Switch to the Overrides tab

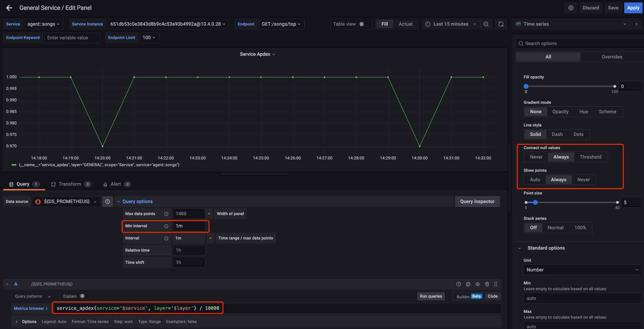[611, 57]
